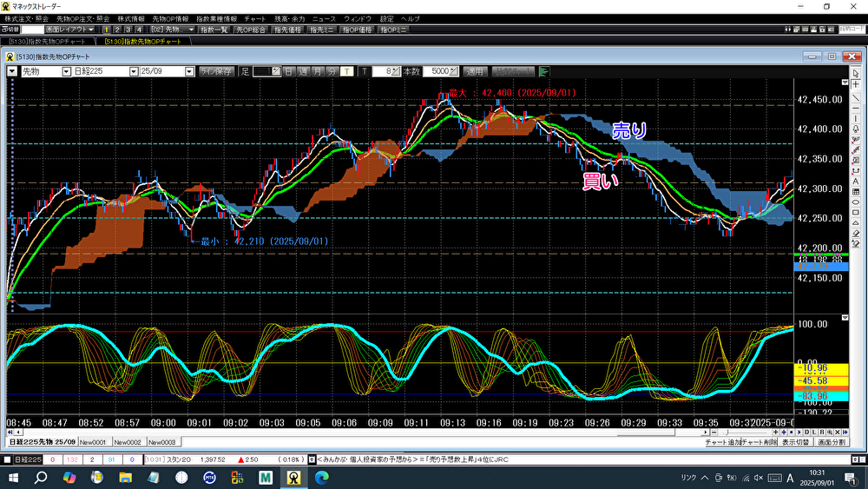Open Microsoft Edge from taskbar
This screenshot has height=489, width=868.
click(320, 477)
